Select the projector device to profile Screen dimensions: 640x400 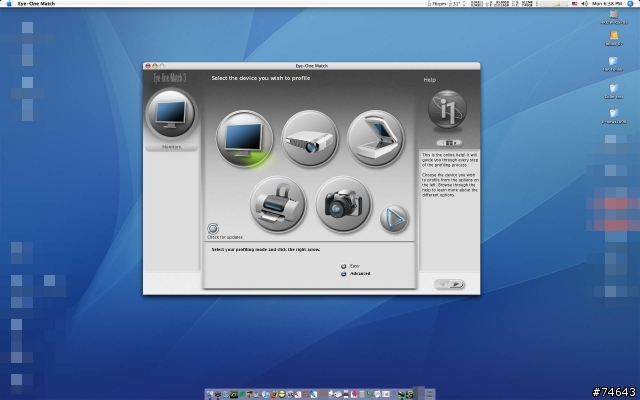pos(310,139)
